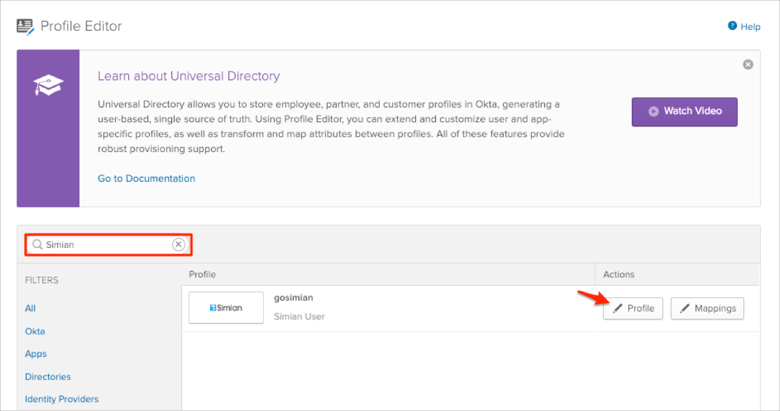The image size is (780, 411).
Task: Filter profiles by Okta
Action: (x=35, y=331)
